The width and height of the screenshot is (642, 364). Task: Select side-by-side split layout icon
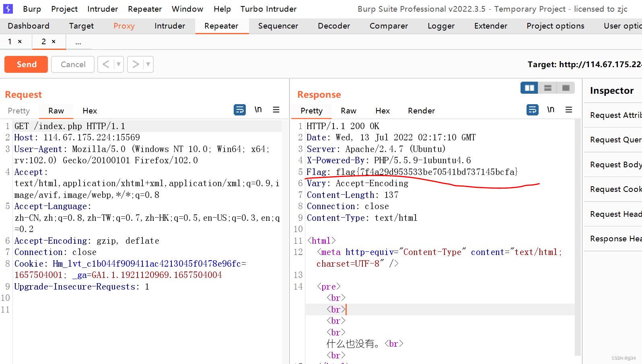529,88
